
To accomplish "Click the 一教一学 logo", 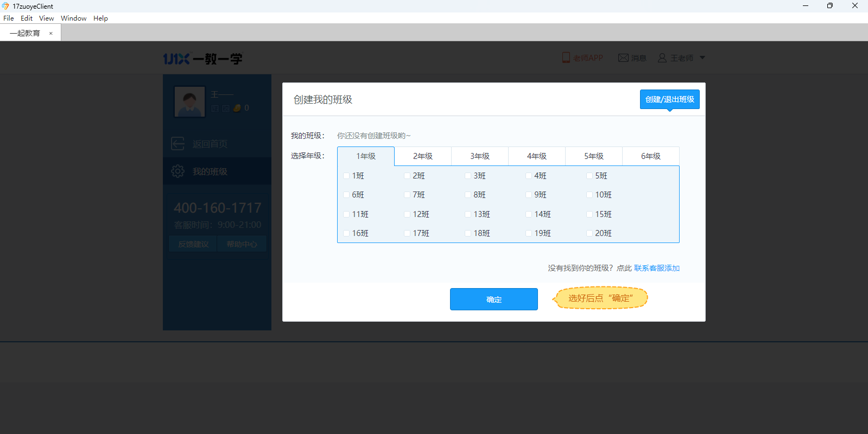I will (202, 59).
